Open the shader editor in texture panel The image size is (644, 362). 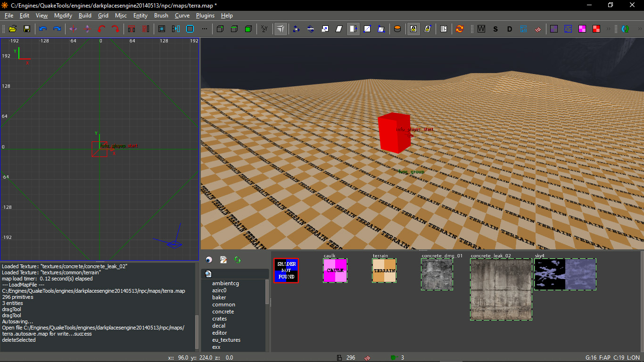tap(223, 260)
